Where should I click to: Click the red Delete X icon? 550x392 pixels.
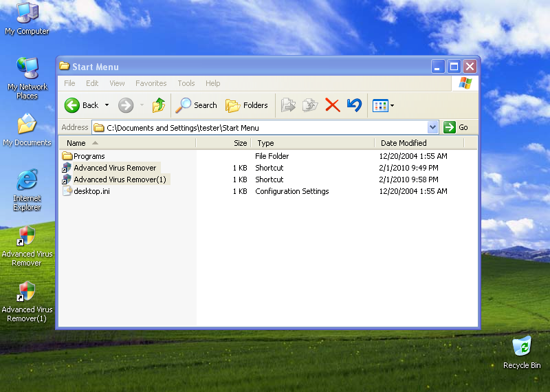tap(333, 105)
